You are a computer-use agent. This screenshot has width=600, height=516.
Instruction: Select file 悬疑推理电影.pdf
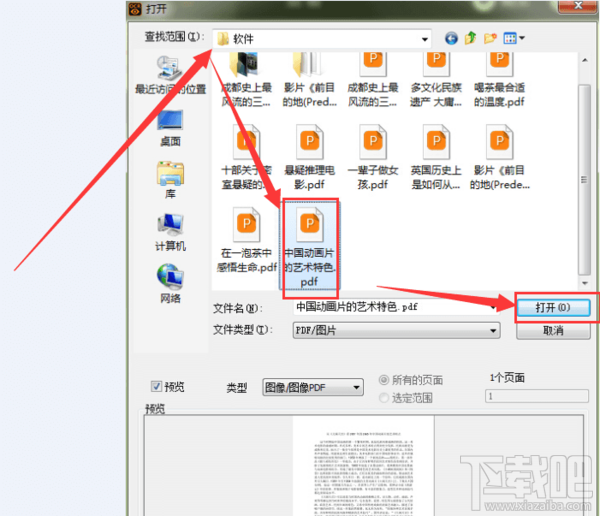point(310,157)
